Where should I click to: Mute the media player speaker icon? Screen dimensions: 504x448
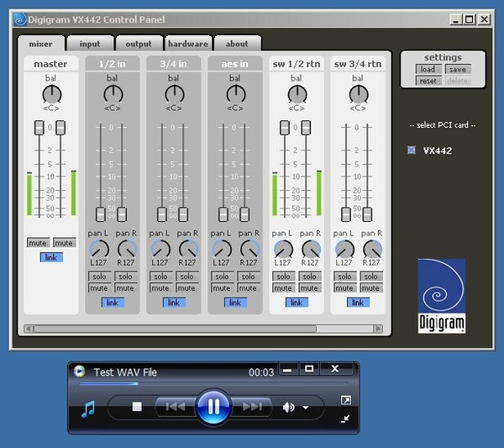tap(288, 407)
